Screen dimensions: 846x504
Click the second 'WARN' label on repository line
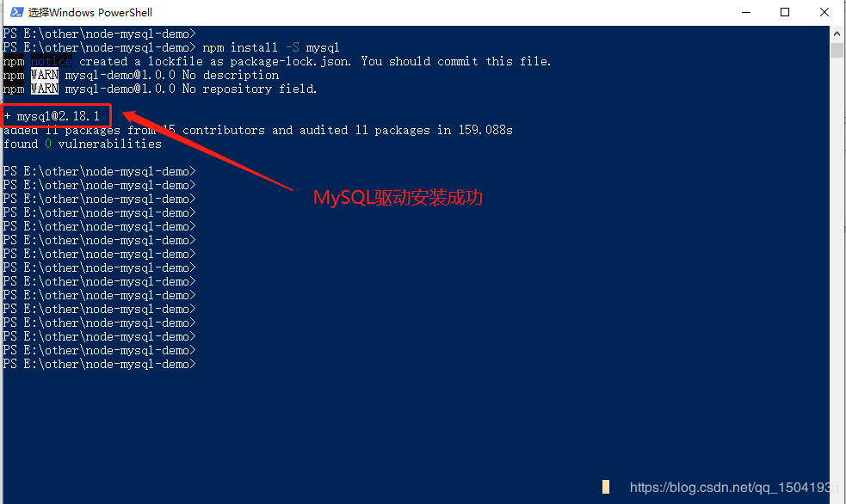[x=45, y=89]
